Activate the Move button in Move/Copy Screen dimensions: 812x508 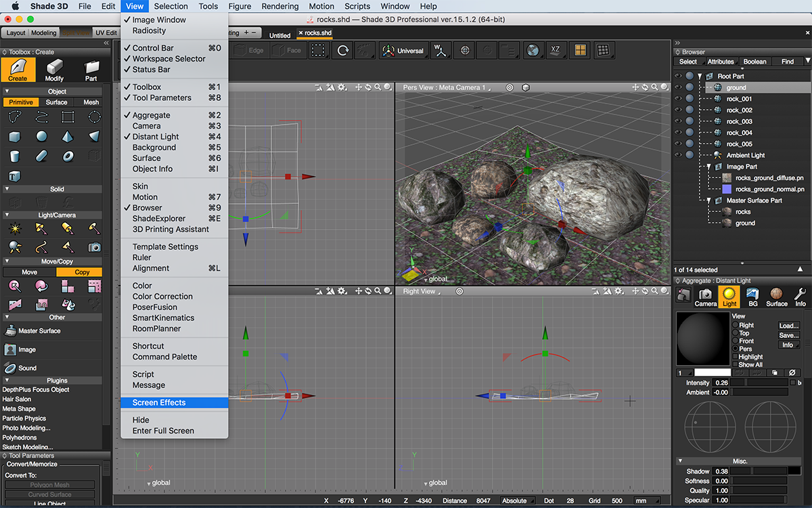[29, 272]
